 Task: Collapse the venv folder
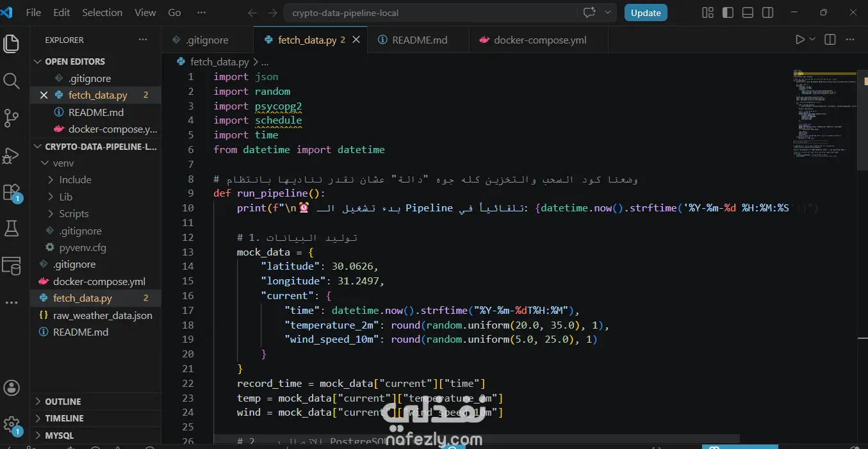coord(95,163)
